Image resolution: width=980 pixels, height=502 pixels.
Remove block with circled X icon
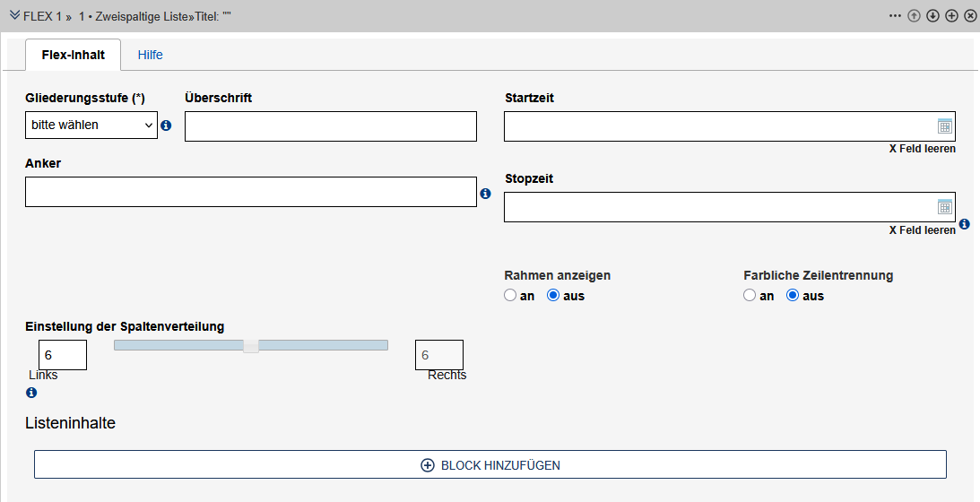coord(970,16)
